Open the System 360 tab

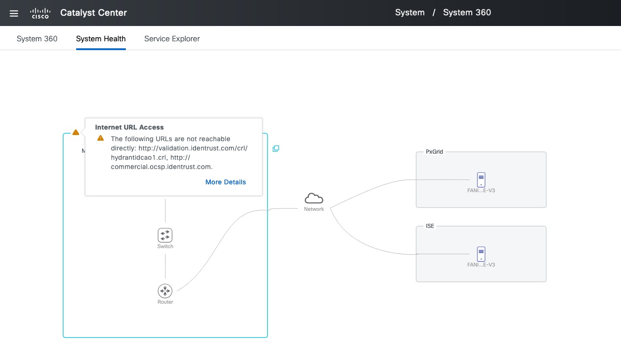coord(37,39)
